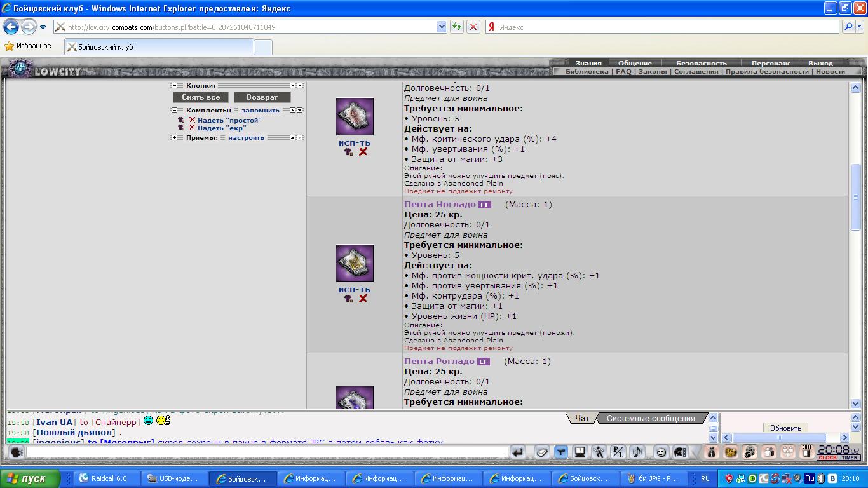Click in the chat message input field
Viewport: 868px width, 488px height.
267,452
